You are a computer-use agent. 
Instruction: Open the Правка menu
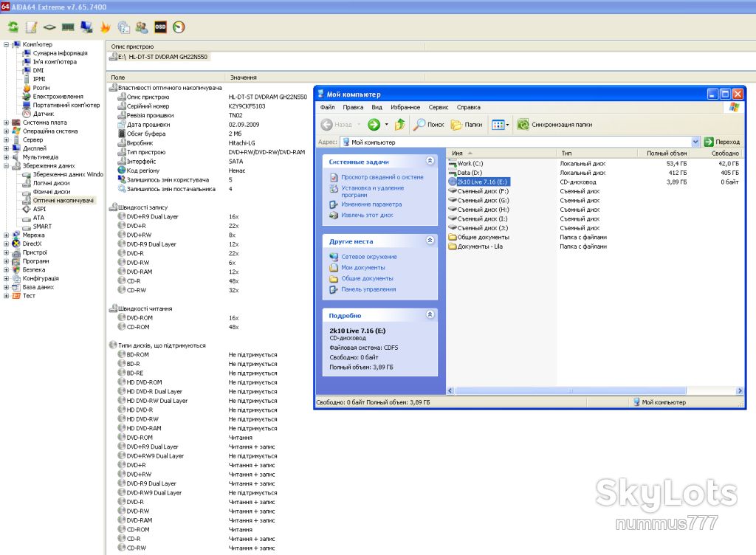pyautogui.click(x=353, y=108)
